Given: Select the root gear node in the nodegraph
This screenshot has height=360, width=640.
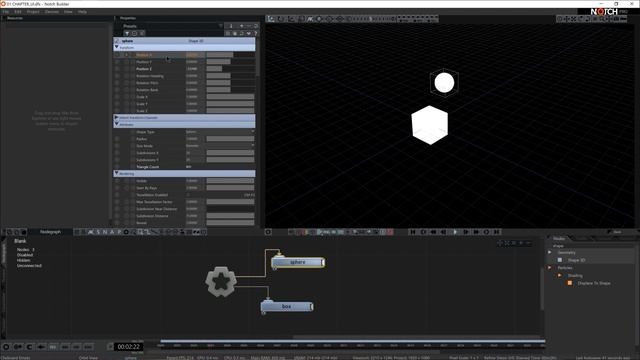Looking at the screenshot, I should pos(220,281).
